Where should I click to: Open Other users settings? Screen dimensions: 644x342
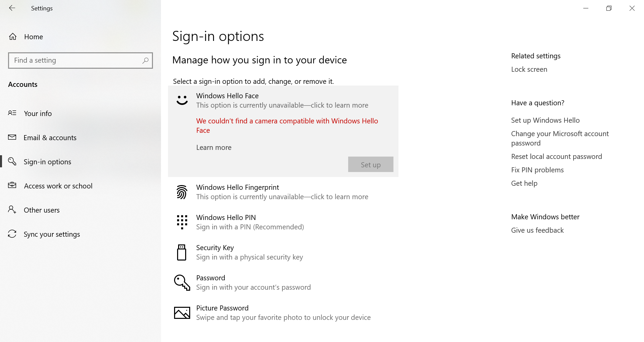point(80,210)
